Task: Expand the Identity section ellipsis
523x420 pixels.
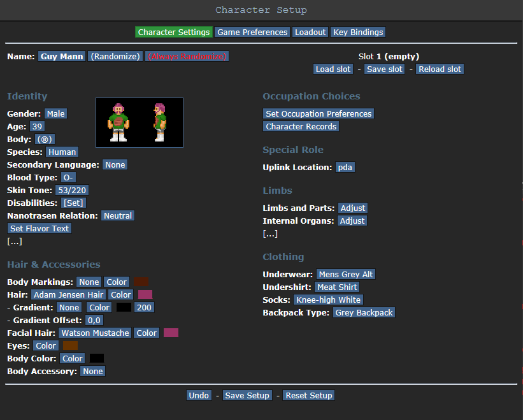Action: coord(15,241)
